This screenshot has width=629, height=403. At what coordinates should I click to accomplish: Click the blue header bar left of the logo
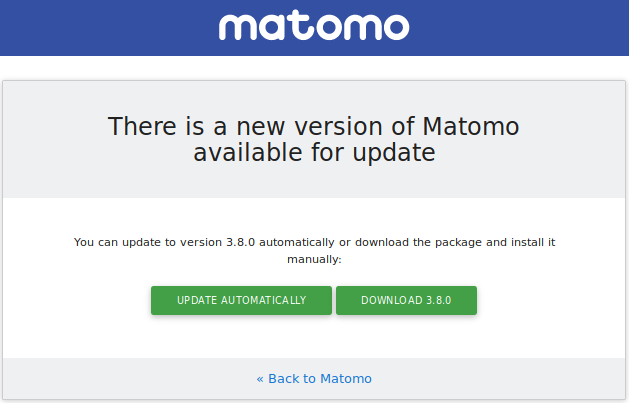point(100,28)
